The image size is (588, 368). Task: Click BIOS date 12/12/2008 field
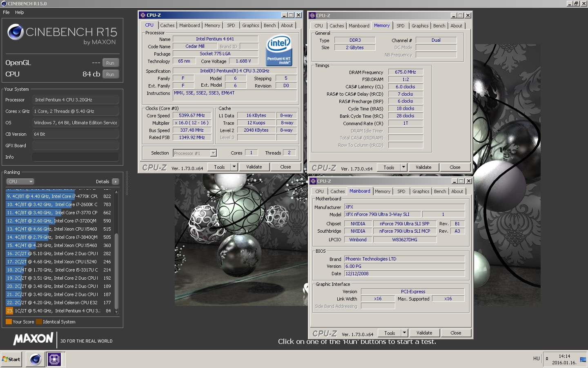(404, 274)
